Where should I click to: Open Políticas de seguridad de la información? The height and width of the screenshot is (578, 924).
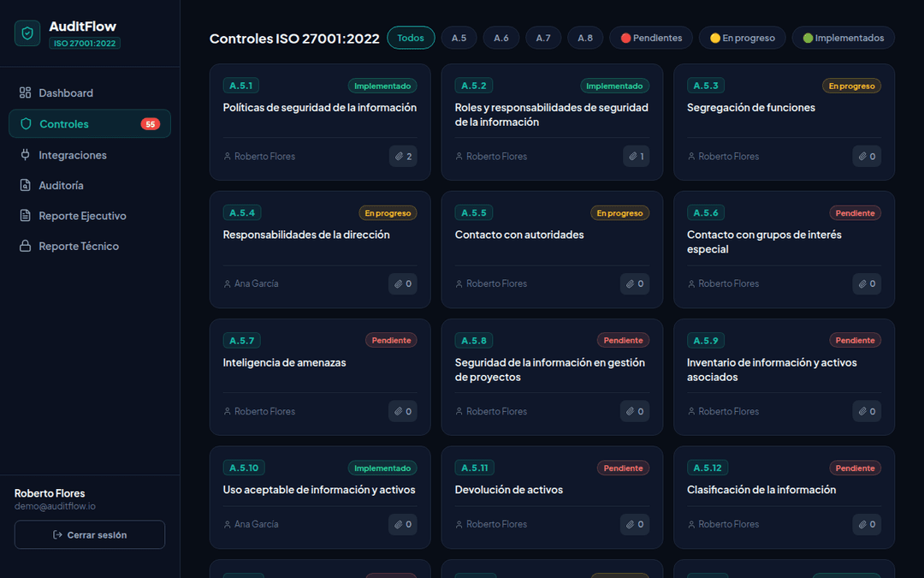(320, 108)
